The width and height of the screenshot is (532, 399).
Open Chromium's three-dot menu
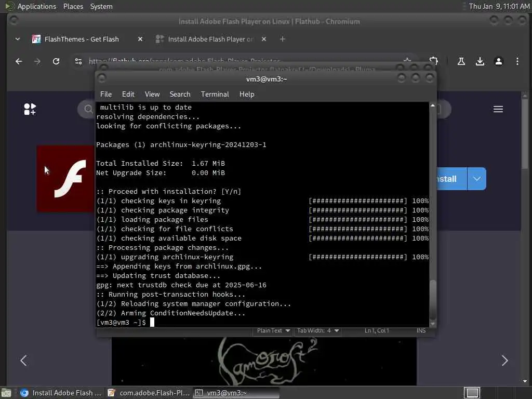point(517,61)
